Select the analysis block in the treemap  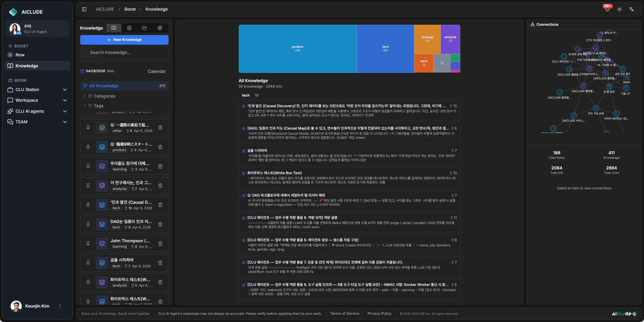[x=450, y=39]
